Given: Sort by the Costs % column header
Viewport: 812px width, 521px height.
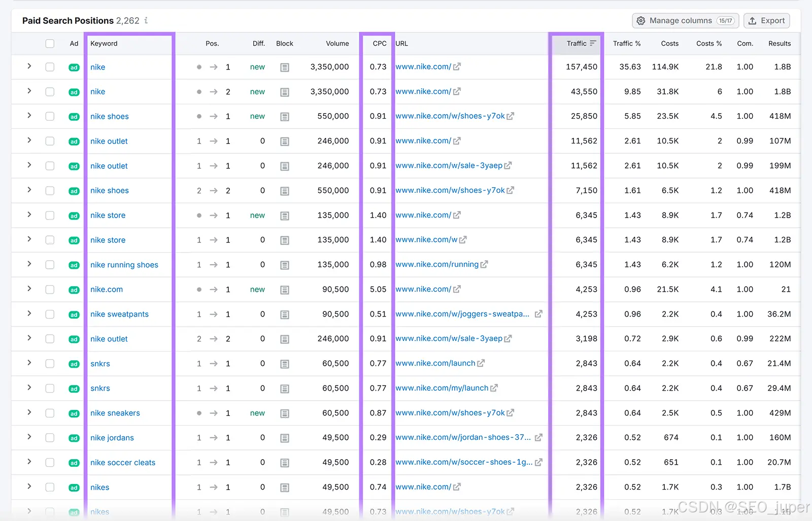Looking at the screenshot, I should tap(709, 44).
